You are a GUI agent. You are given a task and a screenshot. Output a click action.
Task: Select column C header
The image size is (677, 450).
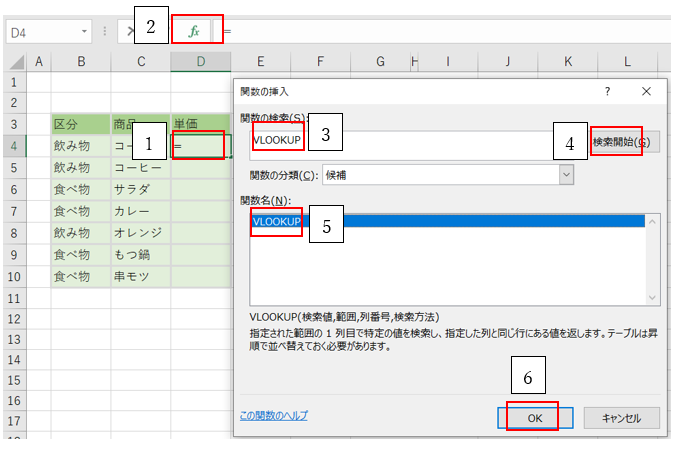click(141, 62)
